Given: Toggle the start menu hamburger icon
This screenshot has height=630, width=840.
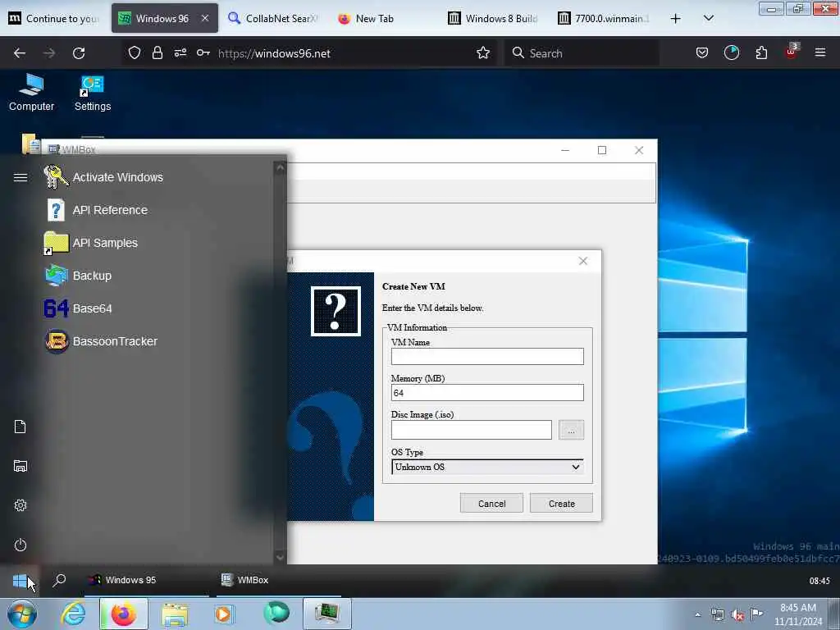Looking at the screenshot, I should click(21, 177).
